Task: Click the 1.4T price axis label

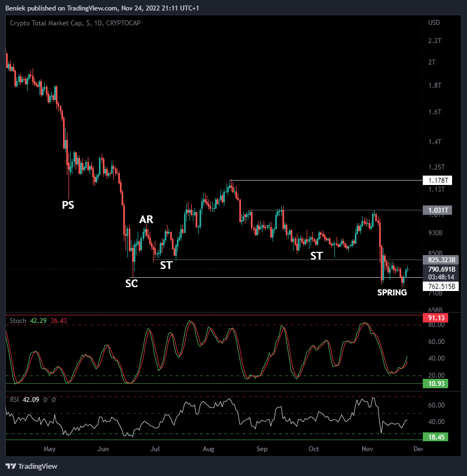Action: [x=435, y=142]
